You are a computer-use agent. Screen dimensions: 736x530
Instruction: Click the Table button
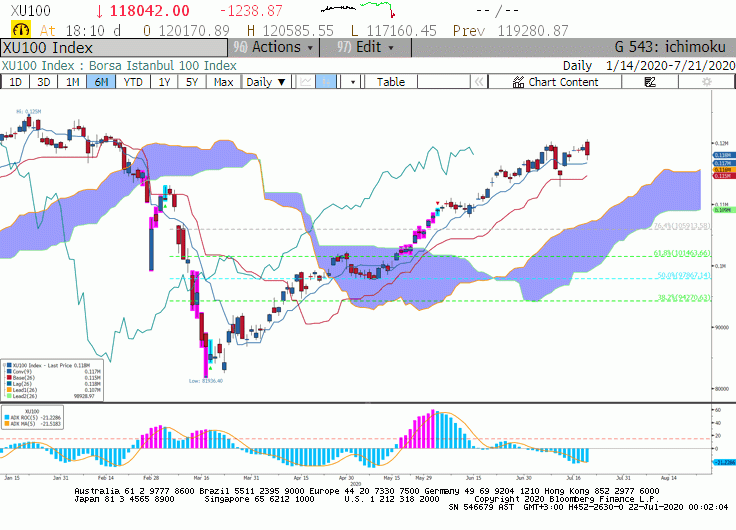pyautogui.click(x=391, y=82)
